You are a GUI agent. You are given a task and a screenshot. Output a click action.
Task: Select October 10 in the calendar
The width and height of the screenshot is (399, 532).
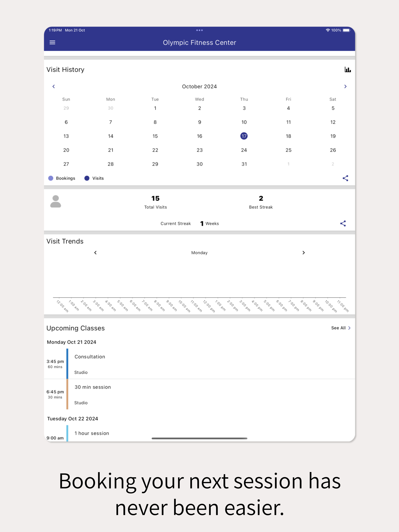point(244,122)
